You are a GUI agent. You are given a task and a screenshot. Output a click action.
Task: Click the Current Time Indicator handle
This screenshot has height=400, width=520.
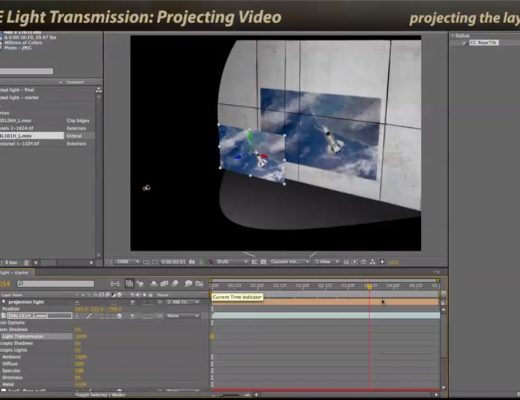click(370, 286)
